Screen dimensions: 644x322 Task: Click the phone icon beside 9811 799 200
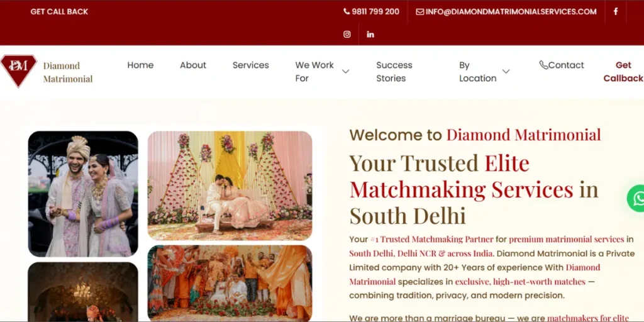347,12
